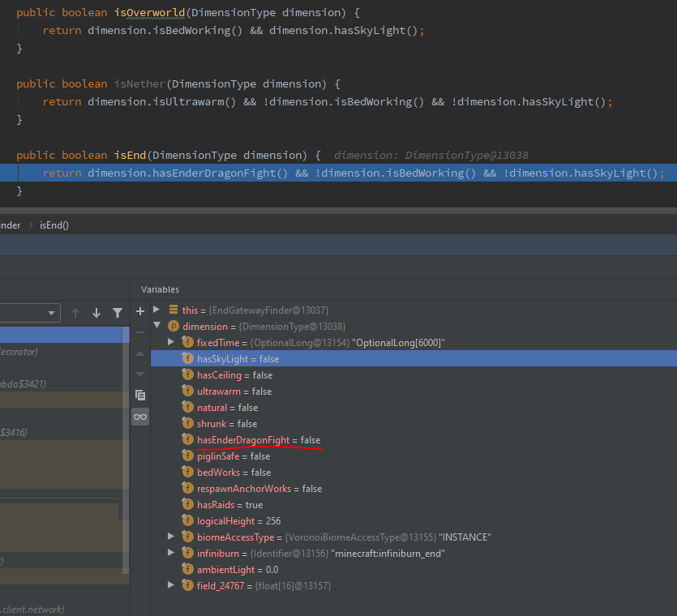Click the navigate-up arrow icon
677x616 pixels.
point(75,312)
